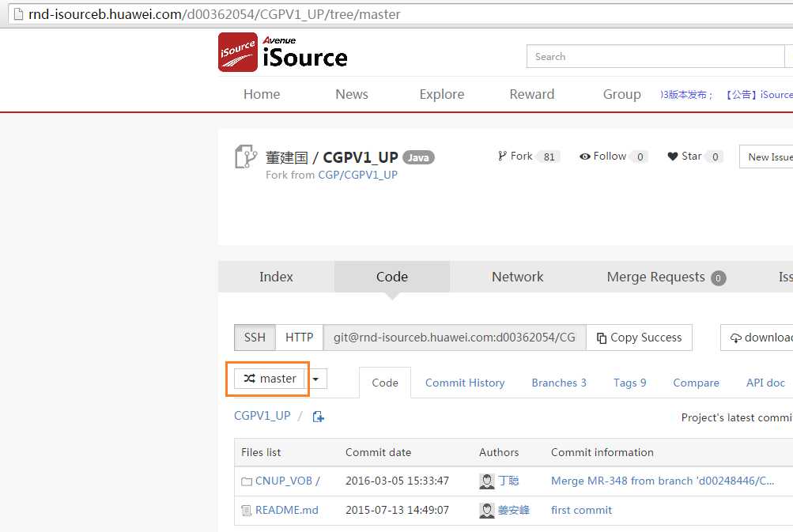The width and height of the screenshot is (793, 532).
Task: Click the Fork count 81
Action: pos(549,157)
